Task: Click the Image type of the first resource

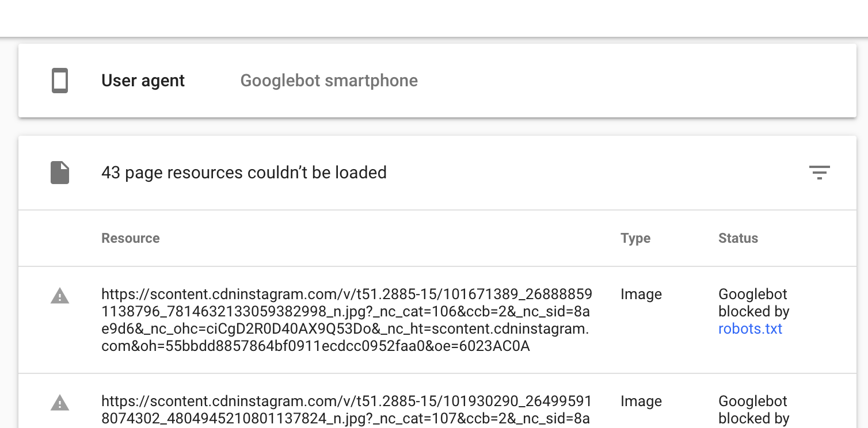Action: (x=641, y=295)
